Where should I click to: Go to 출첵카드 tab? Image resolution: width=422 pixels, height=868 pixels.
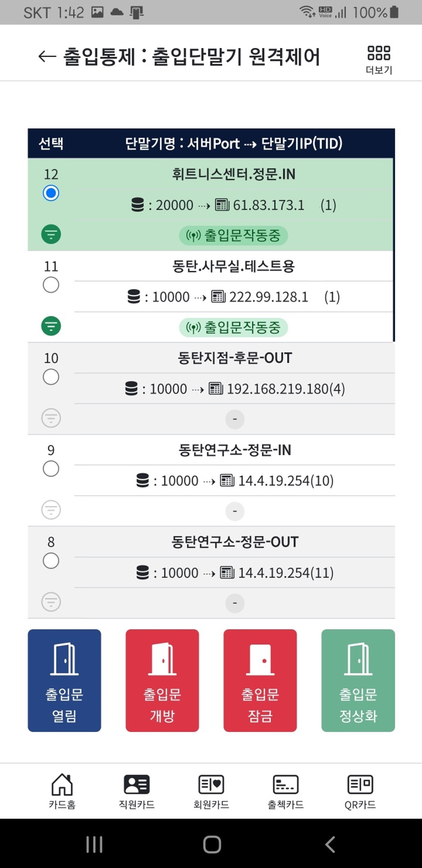pyautogui.click(x=286, y=792)
